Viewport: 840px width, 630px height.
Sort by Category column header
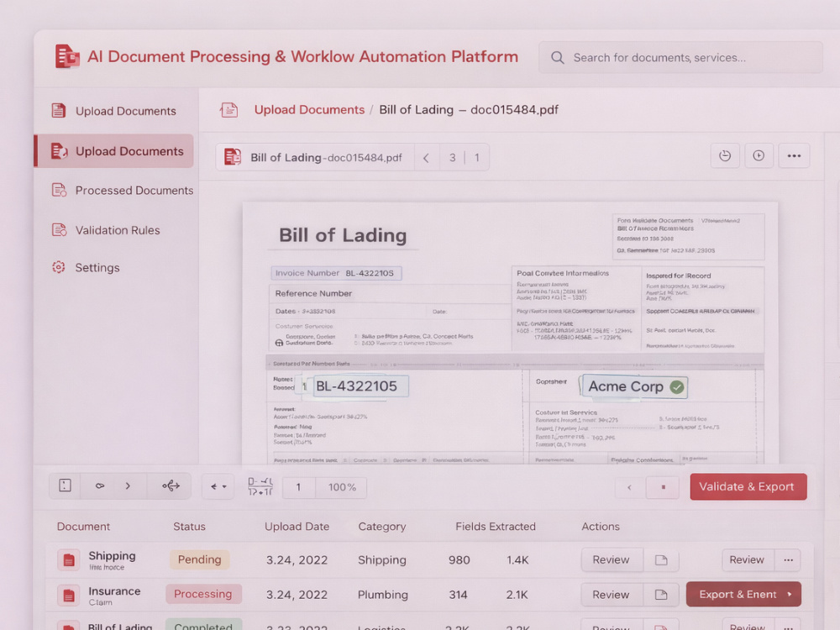click(x=382, y=527)
